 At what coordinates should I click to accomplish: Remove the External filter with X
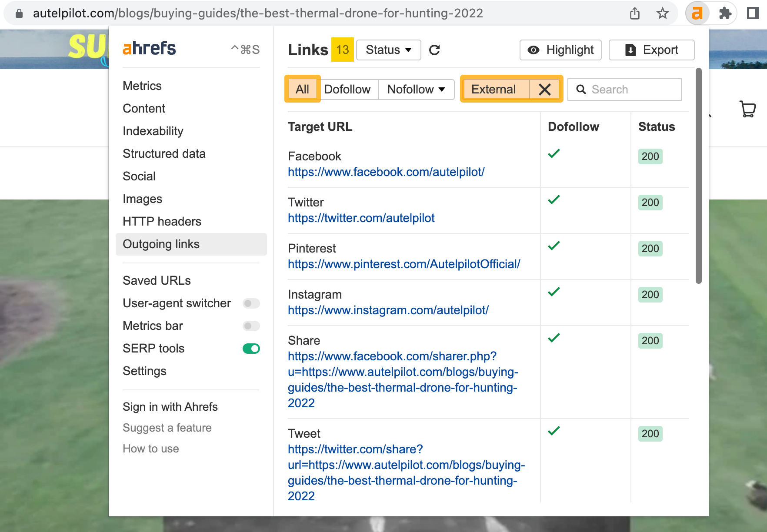(x=545, y=90)
